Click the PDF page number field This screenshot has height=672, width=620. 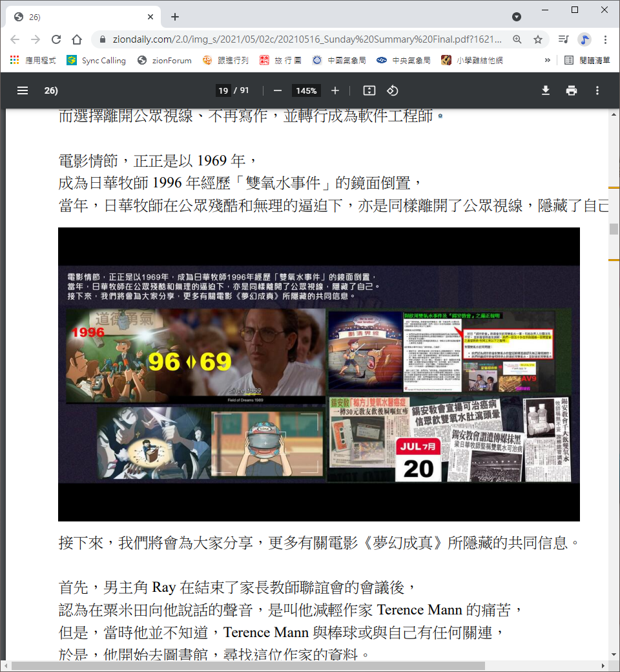click(223, 90)
